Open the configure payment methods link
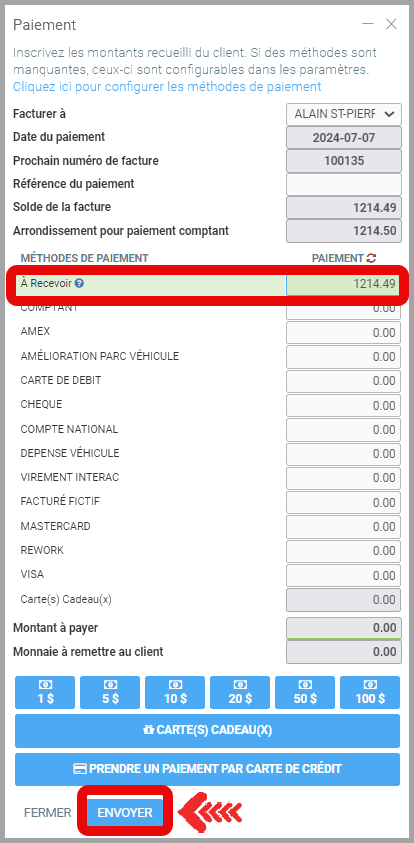The width and height of the screenshot is (414, 843). (x=167, y=87)
